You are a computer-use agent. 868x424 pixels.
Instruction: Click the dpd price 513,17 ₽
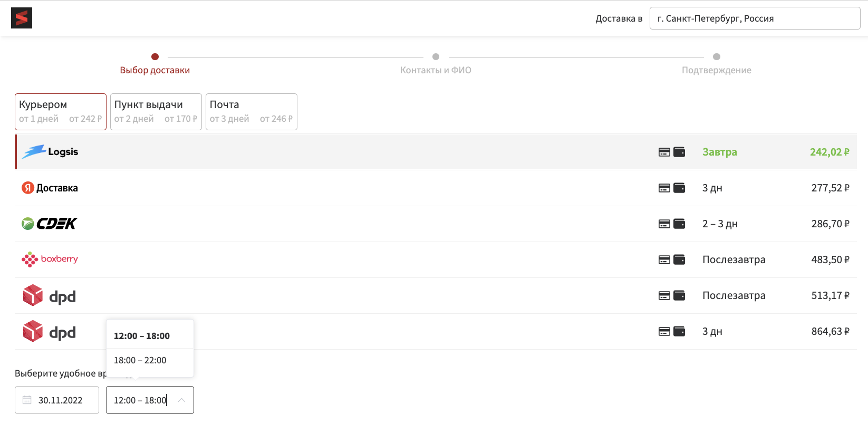coord(831,295)
